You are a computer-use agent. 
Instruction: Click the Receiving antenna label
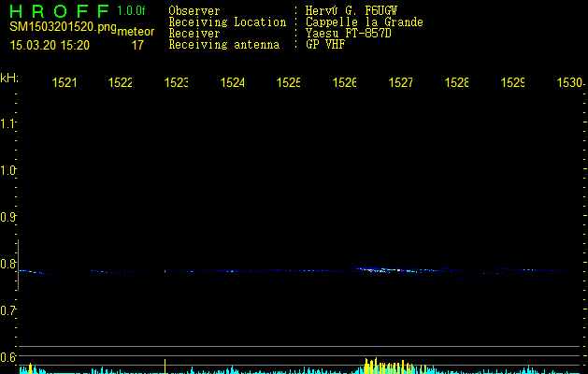point(223,45)
